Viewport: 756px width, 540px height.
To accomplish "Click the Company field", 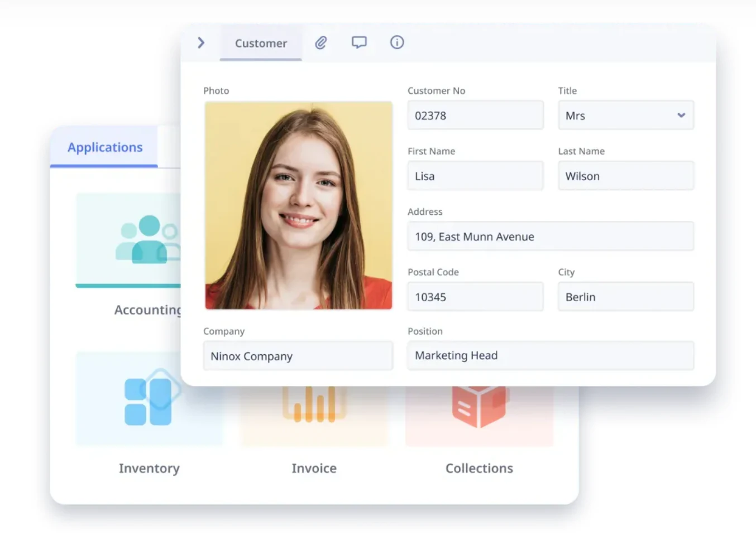I will [x=298, y=356].
